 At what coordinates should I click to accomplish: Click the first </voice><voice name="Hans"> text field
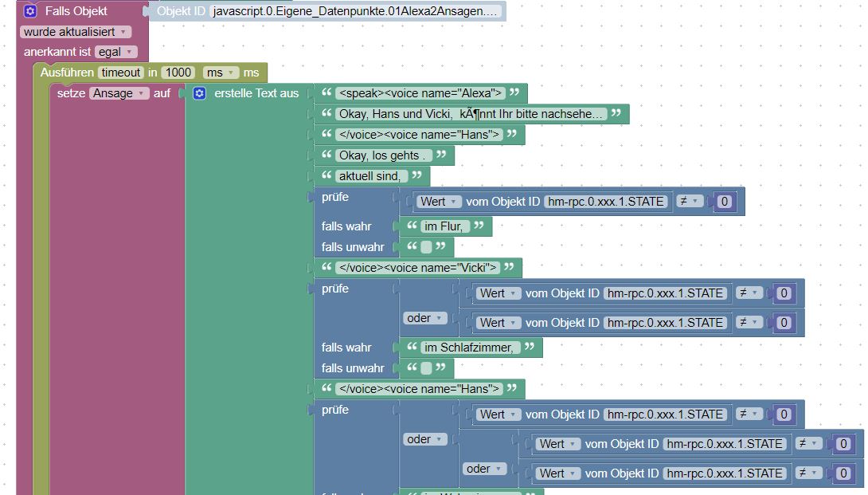[419, 135]
